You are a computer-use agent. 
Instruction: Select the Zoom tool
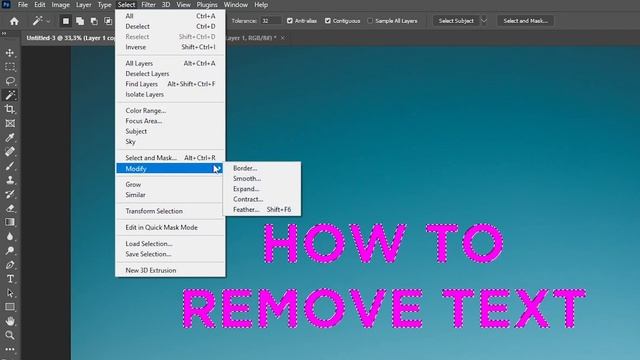pyautogui.click(x=10, y=336)
